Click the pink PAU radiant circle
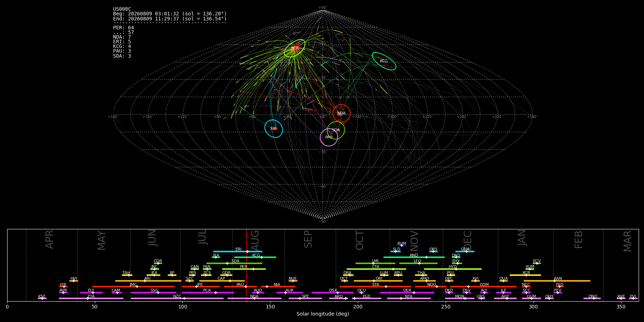This screenshot has width=644, height=322. point(329,137)
